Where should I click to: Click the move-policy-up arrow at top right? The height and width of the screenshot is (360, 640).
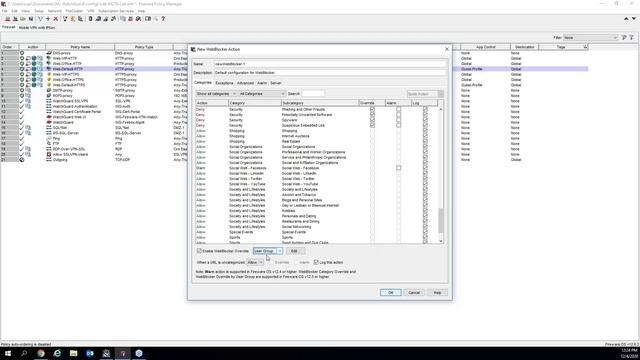(626, 19)
